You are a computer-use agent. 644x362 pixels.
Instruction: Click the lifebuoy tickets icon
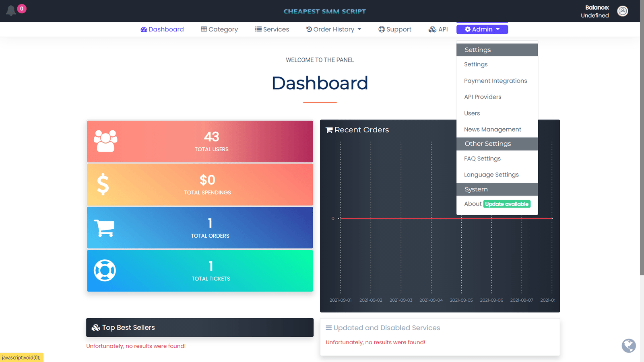(105, 271)
